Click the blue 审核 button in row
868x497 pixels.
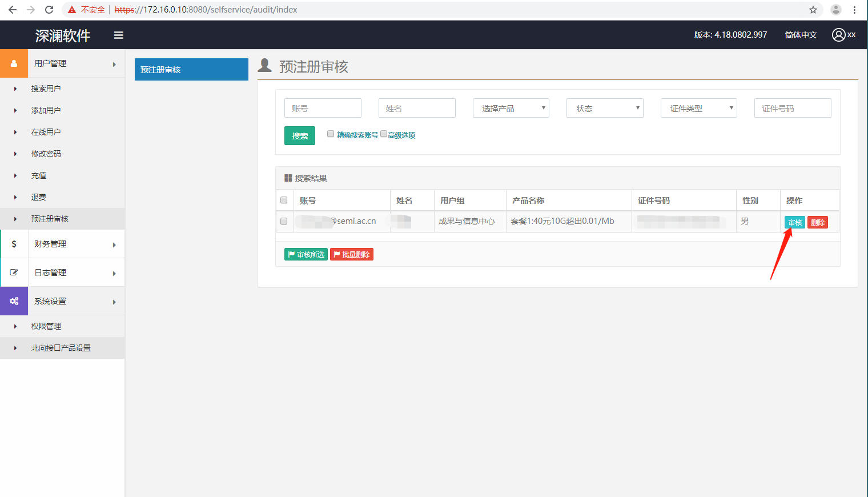pos(795,223)
